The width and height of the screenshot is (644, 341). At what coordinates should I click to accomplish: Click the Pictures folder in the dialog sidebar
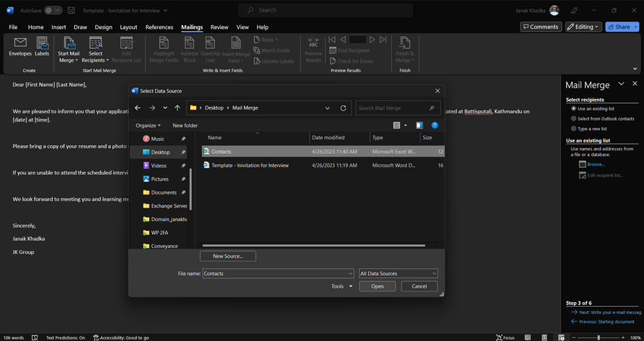pyautogui.click(x=159, y=179)
